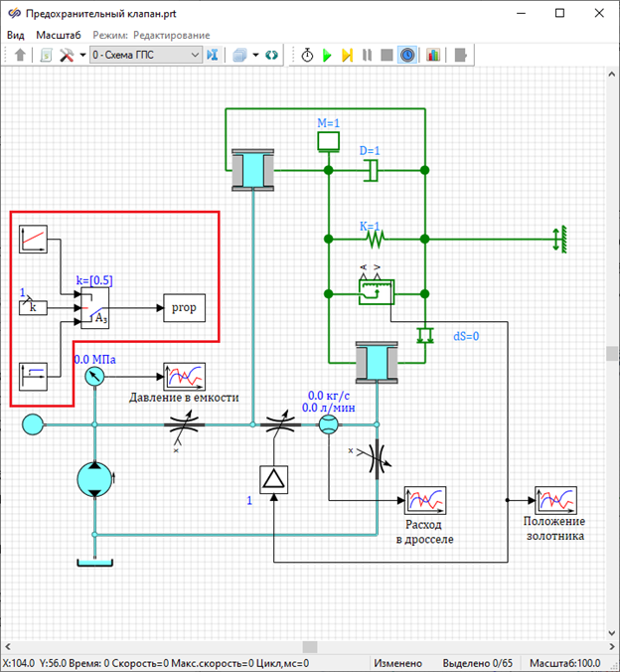Open the dropdown arrow beside the layers icon
The height and width of the screenshot is (672, 620).
coord(254,56)
